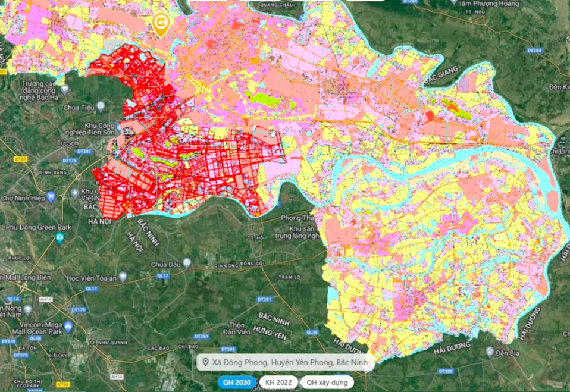Open Vincom Mega Mall Ocean Park marker
Screen dimensions: 570x392
(68, 327)
